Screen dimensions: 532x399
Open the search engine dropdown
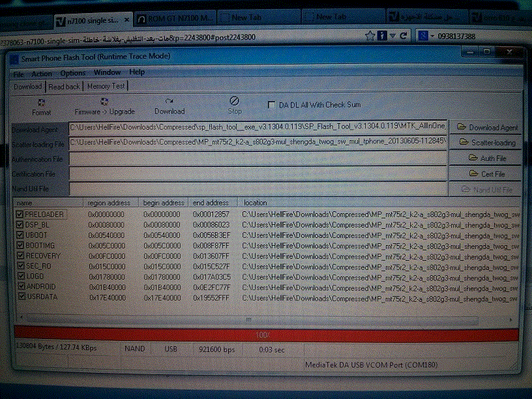(x=432, y=37)
